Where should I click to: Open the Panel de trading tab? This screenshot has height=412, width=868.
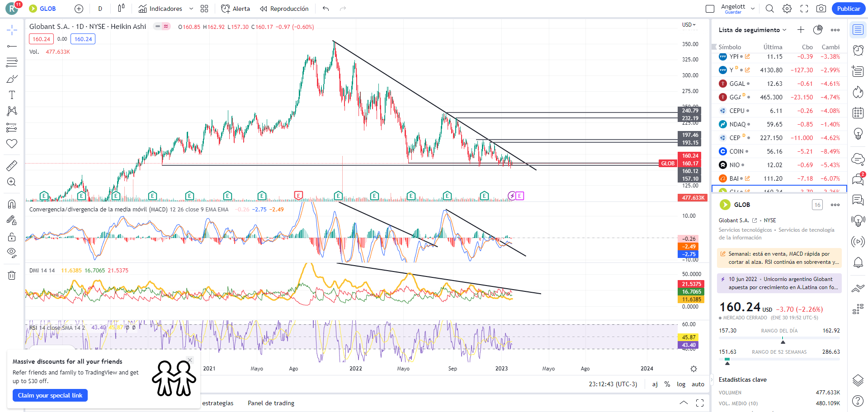coord(271,403)
